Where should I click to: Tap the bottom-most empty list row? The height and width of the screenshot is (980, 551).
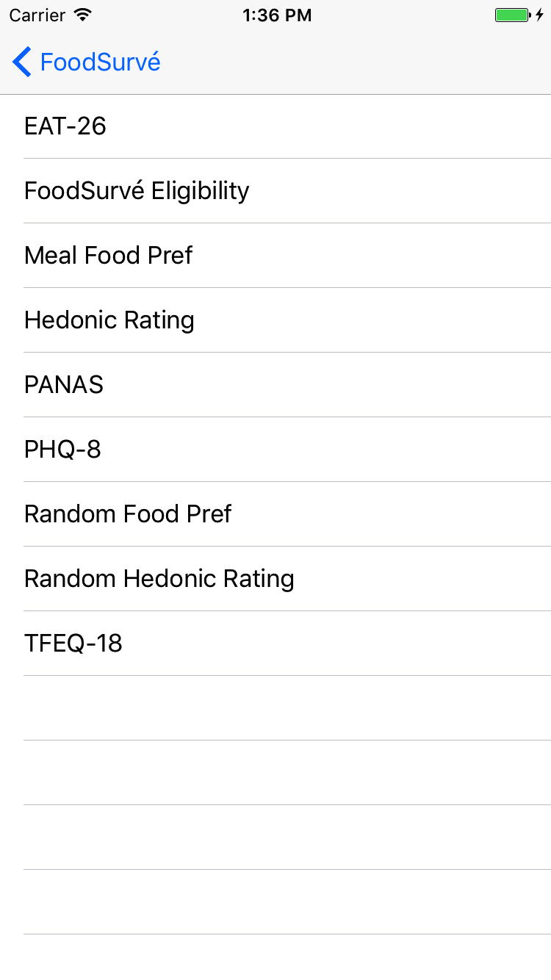point(275,957)
